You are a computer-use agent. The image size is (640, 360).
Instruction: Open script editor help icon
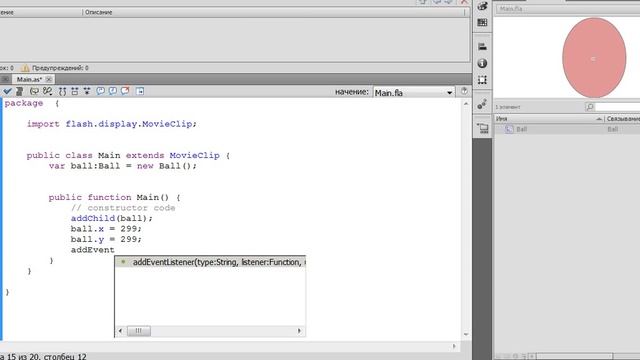[x=464, y=91]
